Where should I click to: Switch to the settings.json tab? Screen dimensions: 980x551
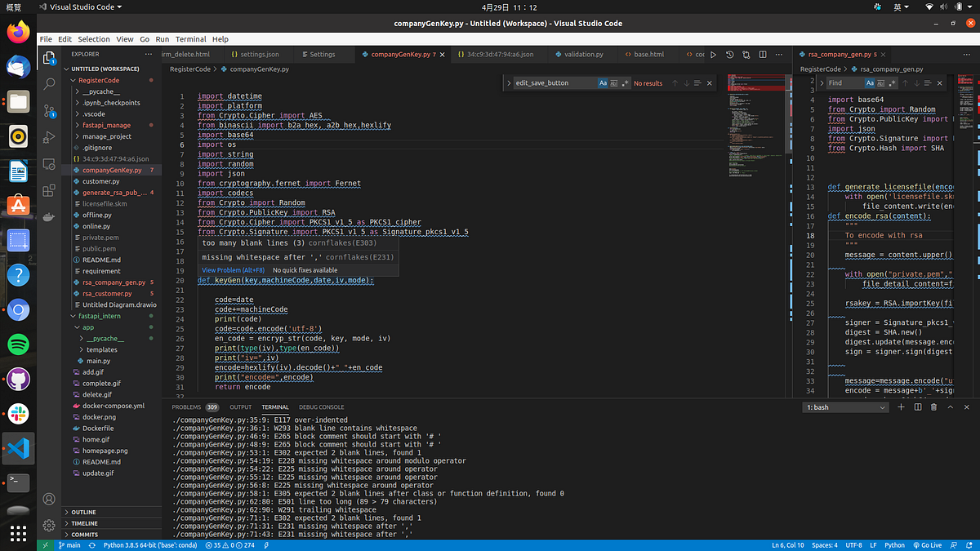pyautogui.click(x=259, y=55)
